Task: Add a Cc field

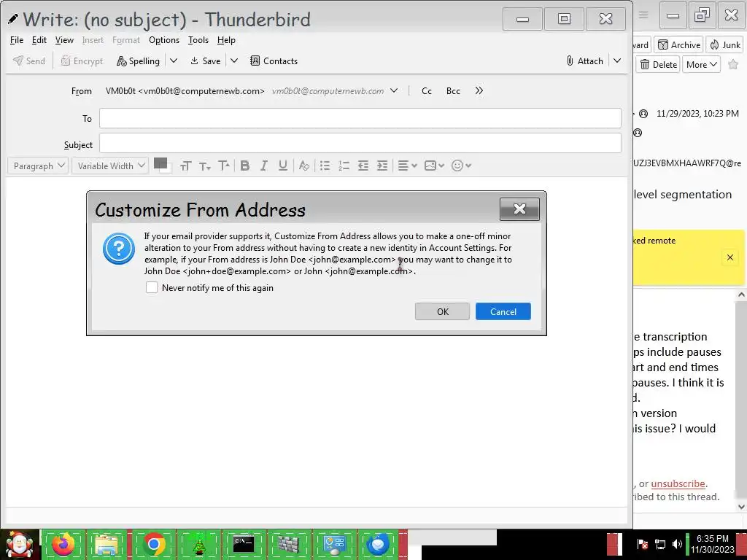Action: (426, 91)
